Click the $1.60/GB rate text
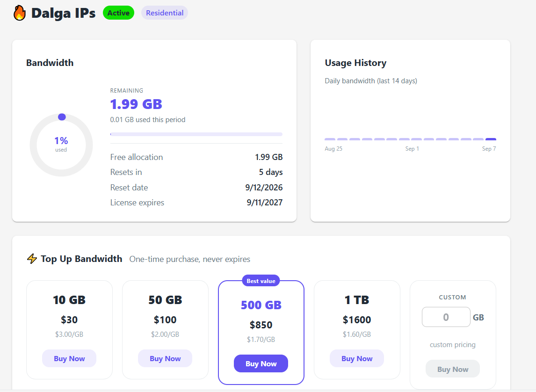 click(x=357, y=334)
